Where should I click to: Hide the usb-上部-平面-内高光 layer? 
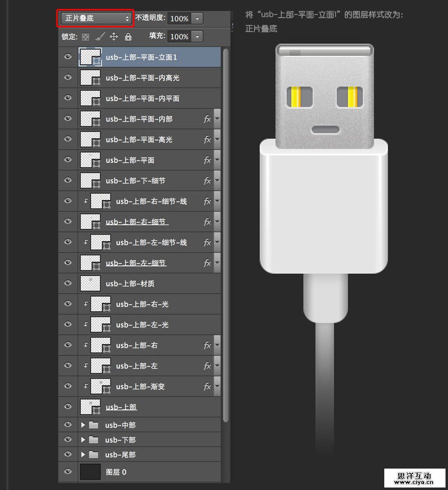pos(67,77)
